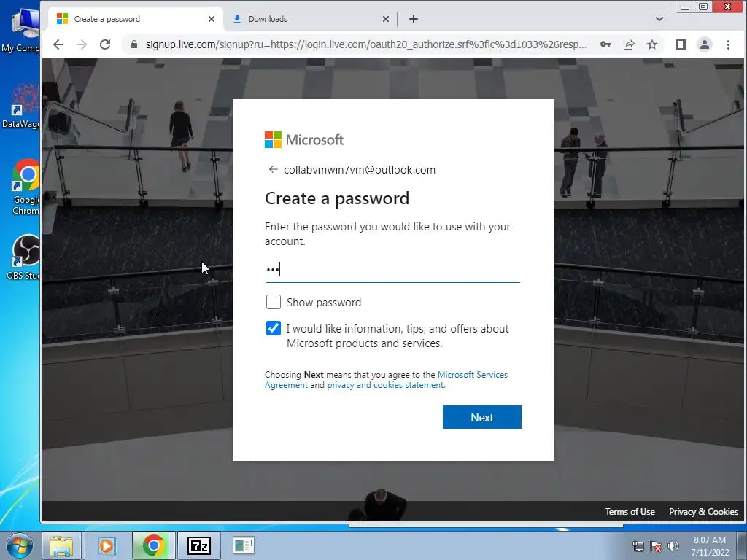The height and width of the screenshot is (560, 747).
Task: Open the privacy and cookies statement link
Action: (x=385, y=385)
